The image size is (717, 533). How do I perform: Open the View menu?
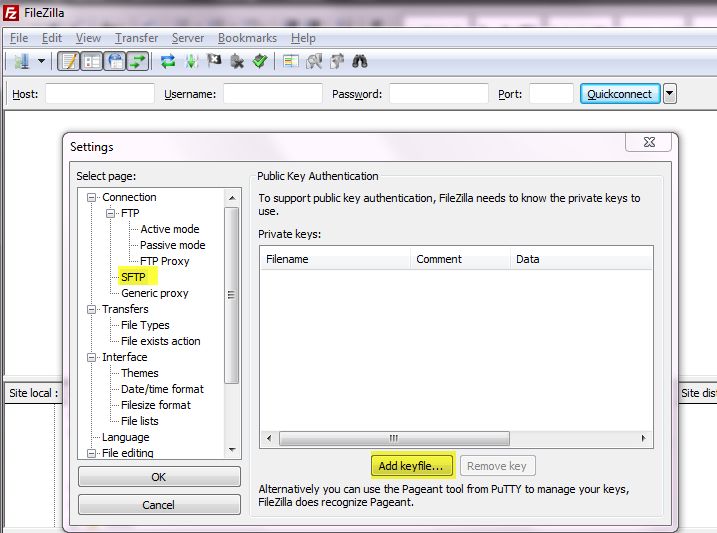click(88, 38)
